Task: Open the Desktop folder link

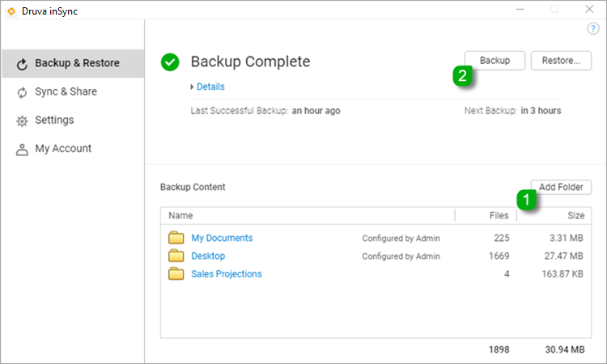Action: (x=208, y=256)
